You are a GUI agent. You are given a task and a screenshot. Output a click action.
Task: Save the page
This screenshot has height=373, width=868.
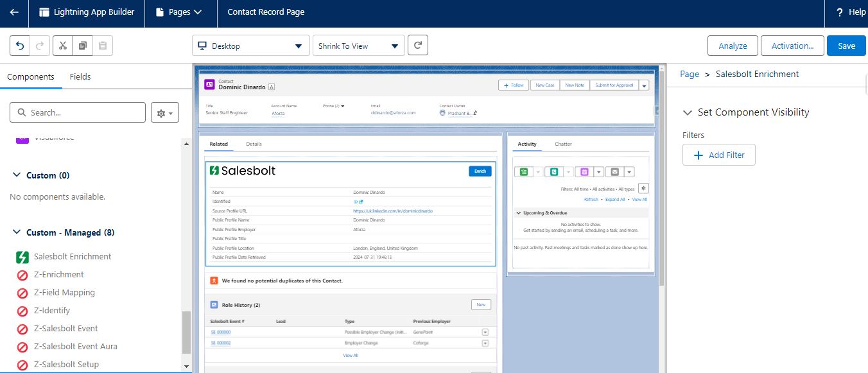[846, 46]
